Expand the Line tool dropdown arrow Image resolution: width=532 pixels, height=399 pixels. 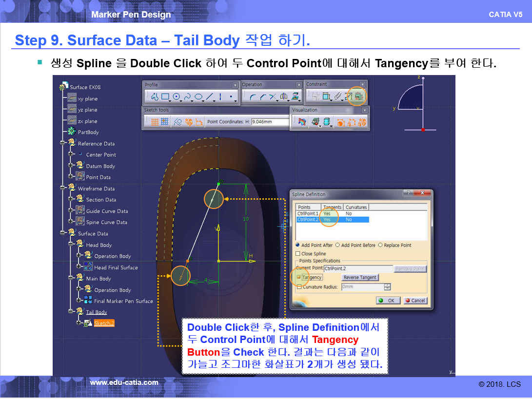coord(215,100)
